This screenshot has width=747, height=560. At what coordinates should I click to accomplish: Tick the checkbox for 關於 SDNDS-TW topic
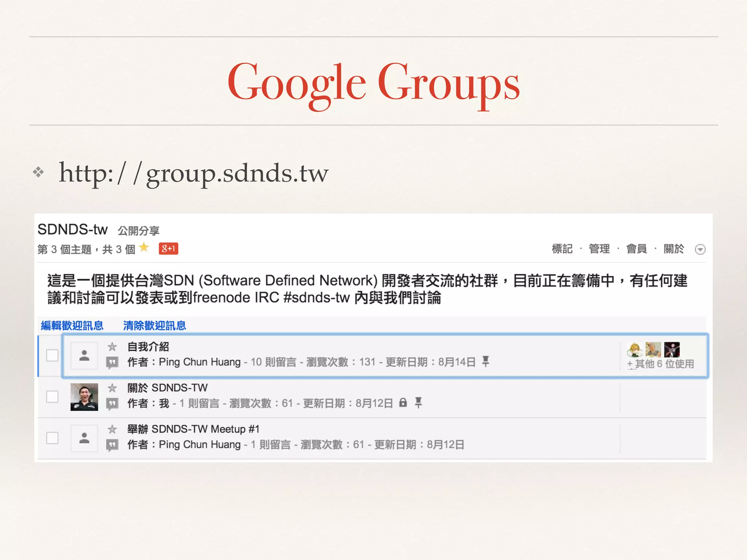53,397
